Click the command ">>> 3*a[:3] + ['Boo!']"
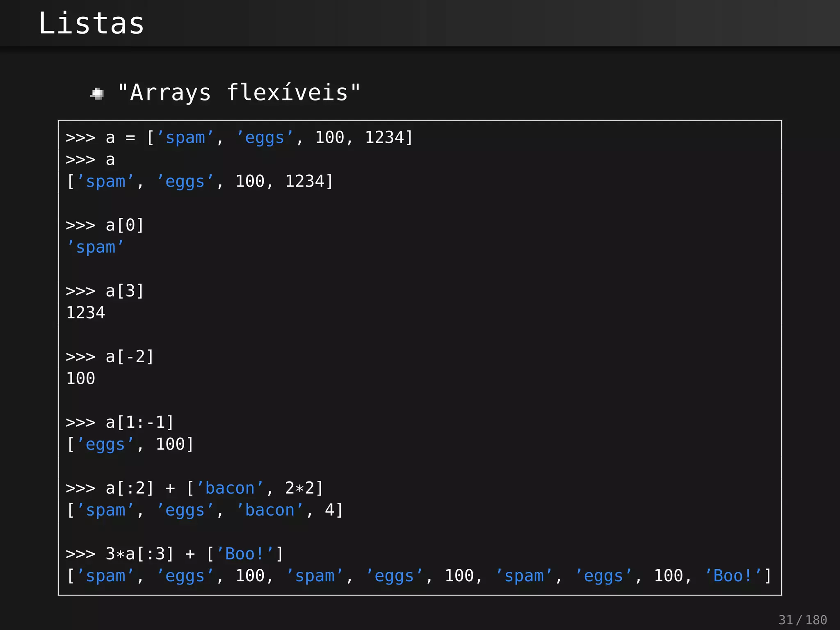The height and width of the screenshot is (630, 840). [175, 554]
